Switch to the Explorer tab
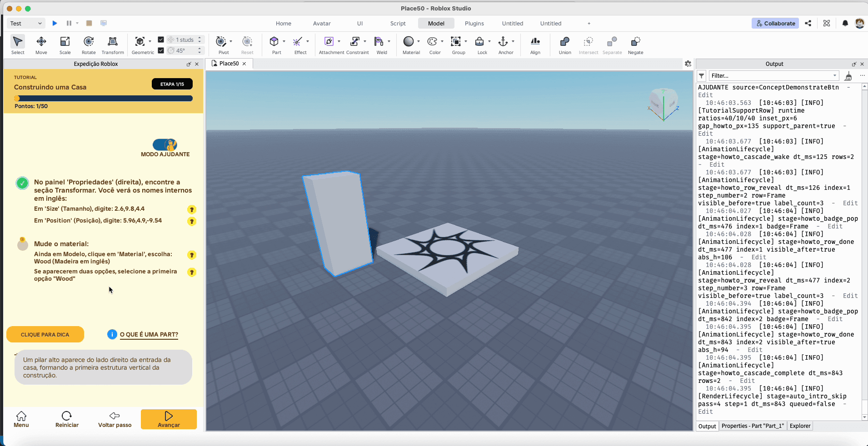The height and width of the screenshot is (446, 868). point(799,426)
